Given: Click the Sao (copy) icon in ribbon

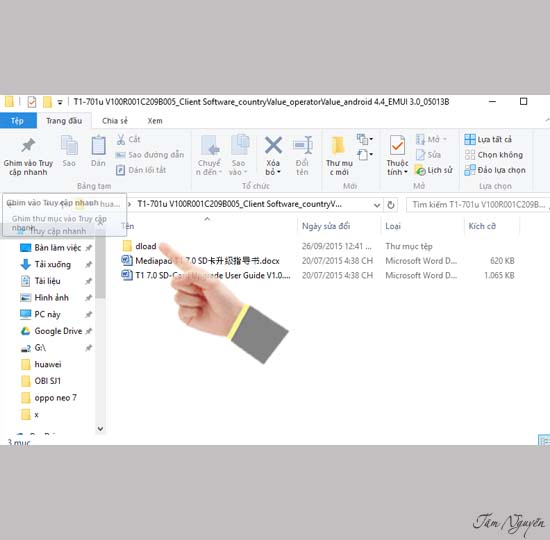Looking at the screenshot, I should tap(69, 145).
